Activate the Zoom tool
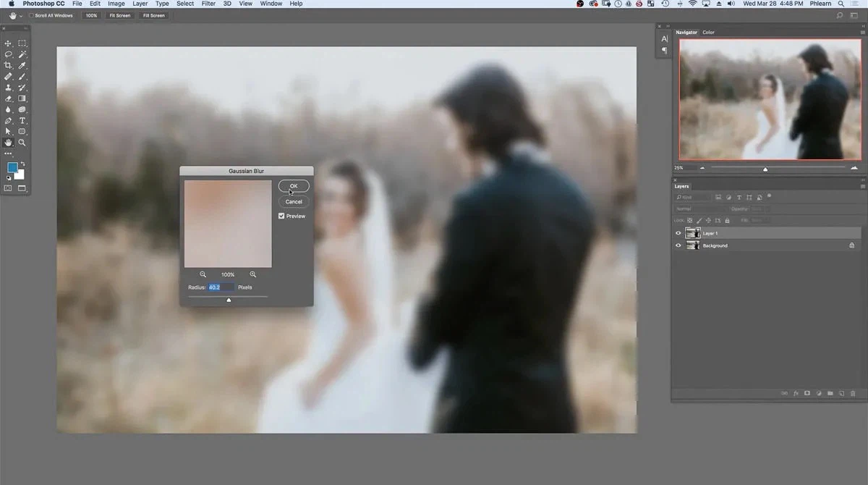The image size is (868, 485). coord(22,142)
